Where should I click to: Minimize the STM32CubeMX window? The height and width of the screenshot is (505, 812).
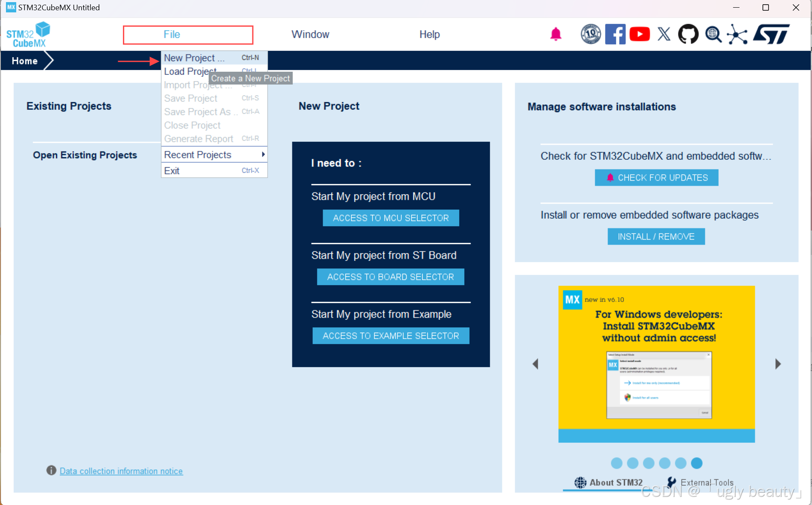point(736,8)
